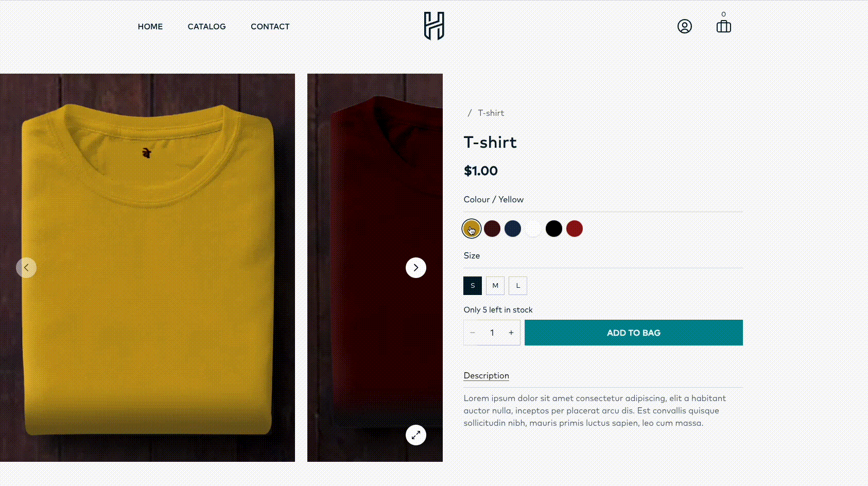Increase quantity with the plus icon
Viewport: 868px width, 486px height.
[x=511, y=333]
